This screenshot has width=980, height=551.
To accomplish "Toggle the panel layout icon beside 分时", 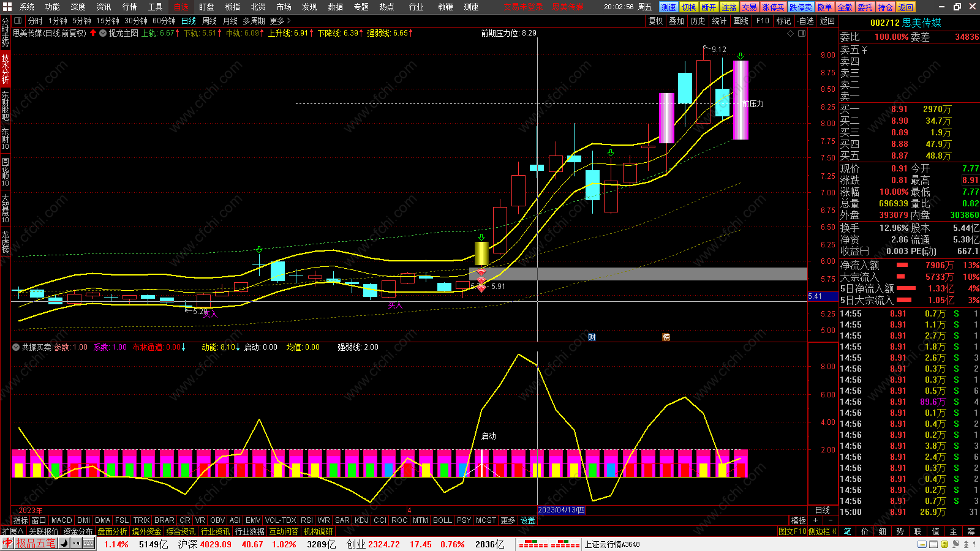I will [18, 21].
